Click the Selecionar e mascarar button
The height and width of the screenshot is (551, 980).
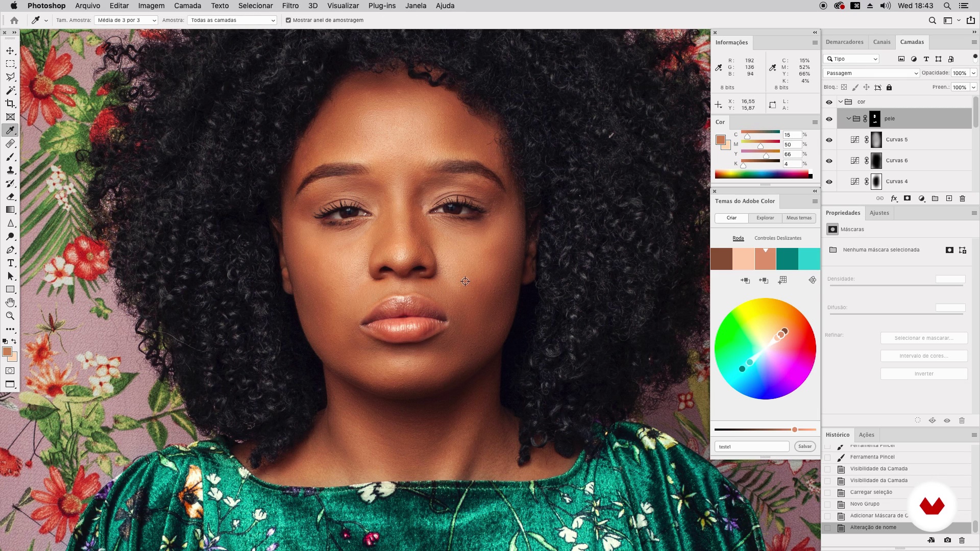tap(924, 338)
